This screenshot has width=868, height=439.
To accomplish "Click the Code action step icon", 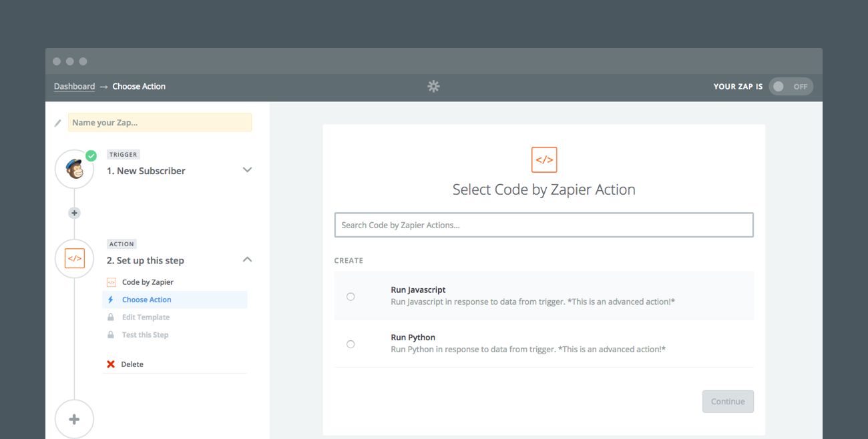I will point(74,258).
